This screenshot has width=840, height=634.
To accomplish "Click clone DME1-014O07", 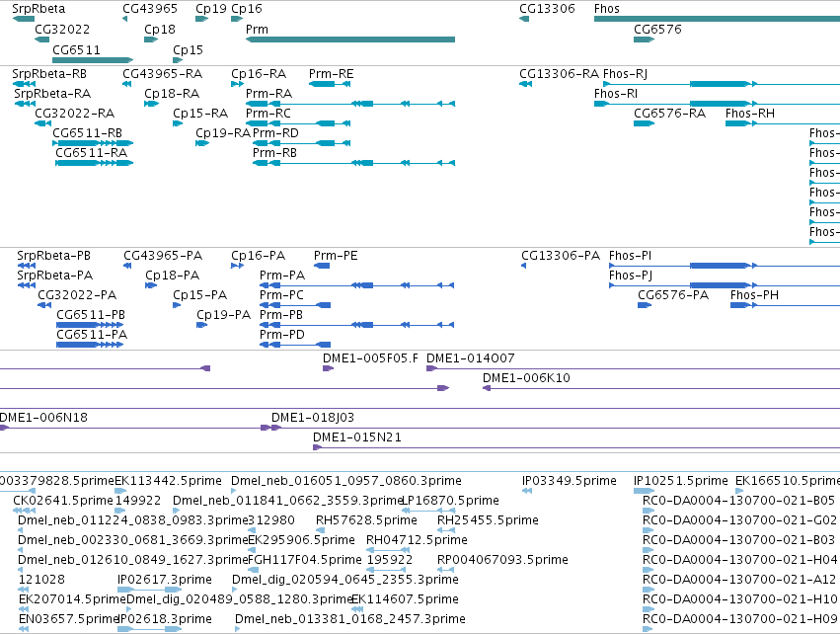I will (x=471, y=358).
